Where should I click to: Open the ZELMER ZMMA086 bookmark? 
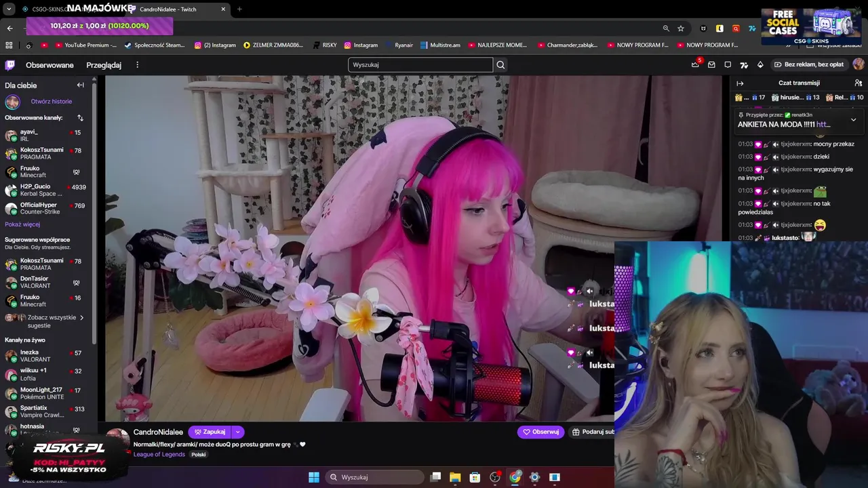(273, 45)
